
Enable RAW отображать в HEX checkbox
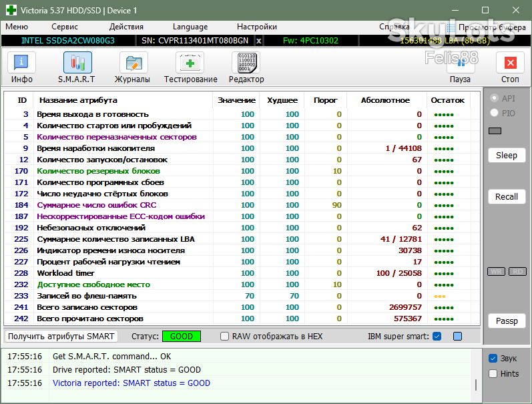(224, 337)
